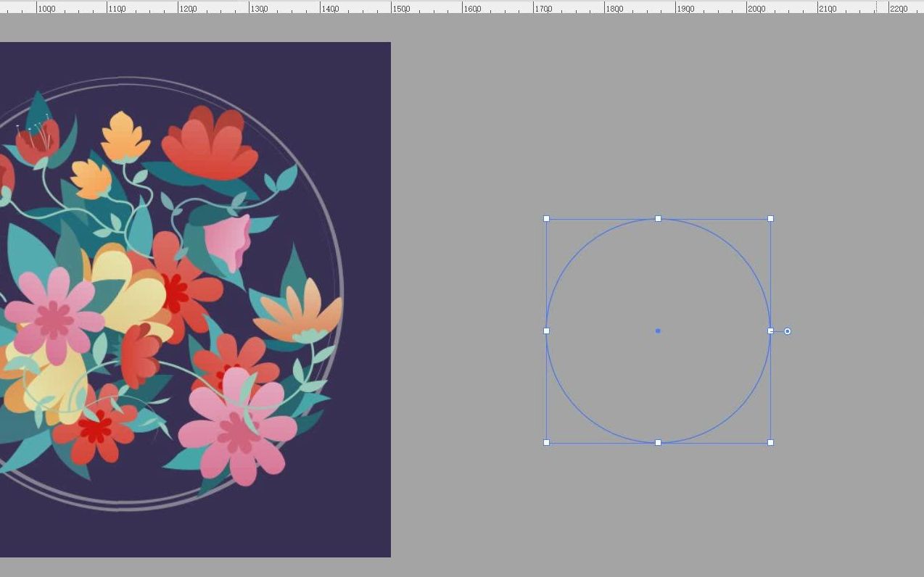
Task: Click the 2000 mark on the ruler
Action: 756,9
